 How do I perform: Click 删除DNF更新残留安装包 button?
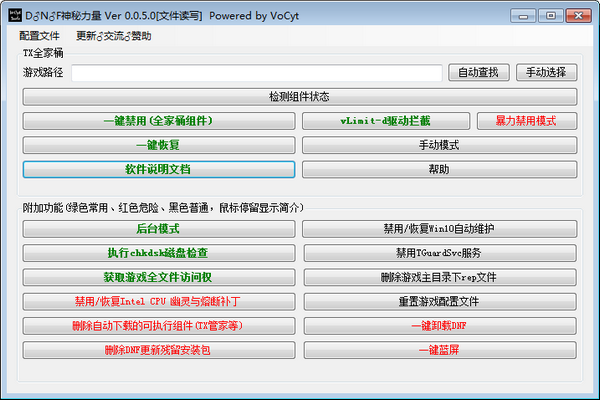point(159,350)
